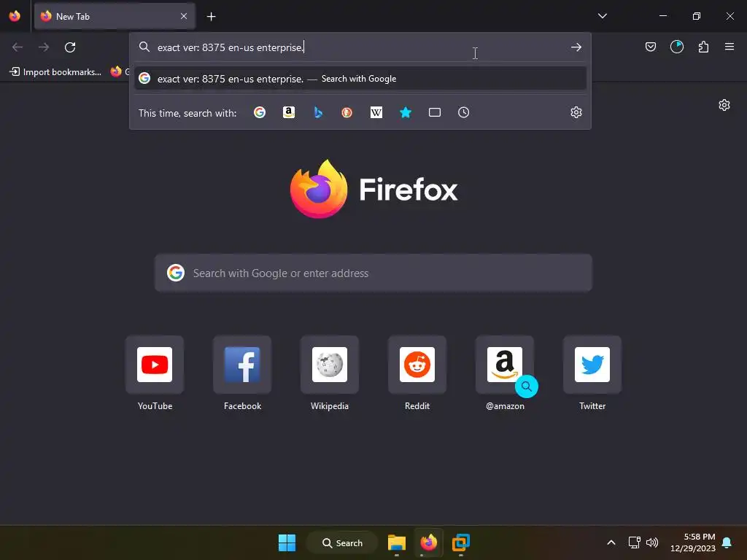Open search settings gear in dropdown
Image resolution: width=747 pixels, height=560 pixels.
coord(576,112)
